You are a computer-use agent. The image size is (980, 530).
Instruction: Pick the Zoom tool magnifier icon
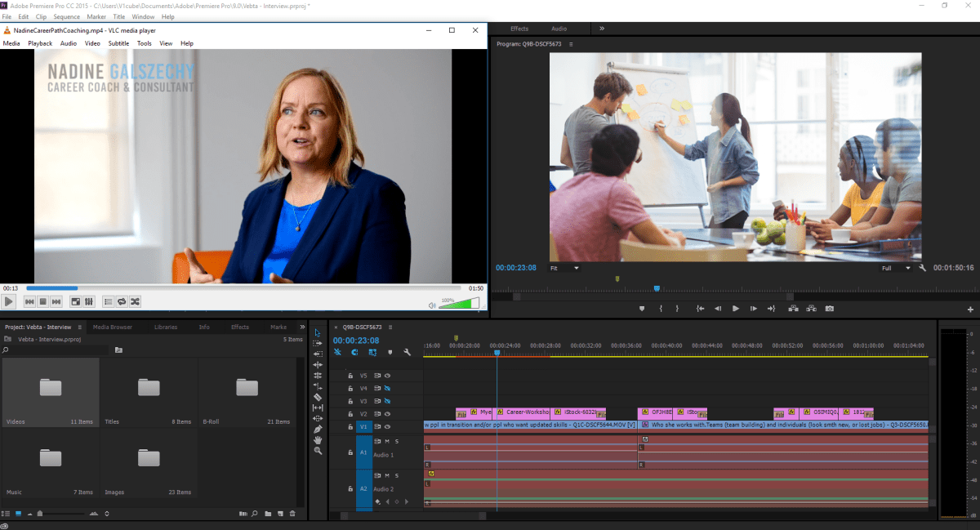click(x=318, y=451)
